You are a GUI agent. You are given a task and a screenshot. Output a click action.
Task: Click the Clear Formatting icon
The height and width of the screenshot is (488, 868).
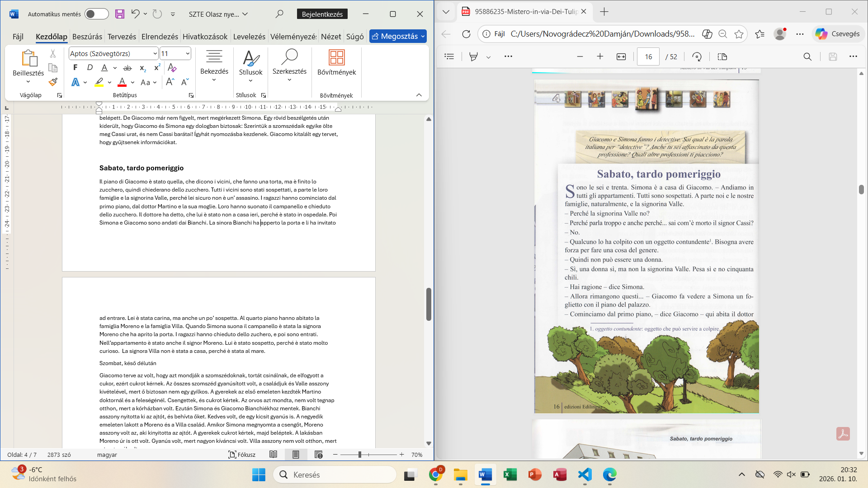coord(172,68)
